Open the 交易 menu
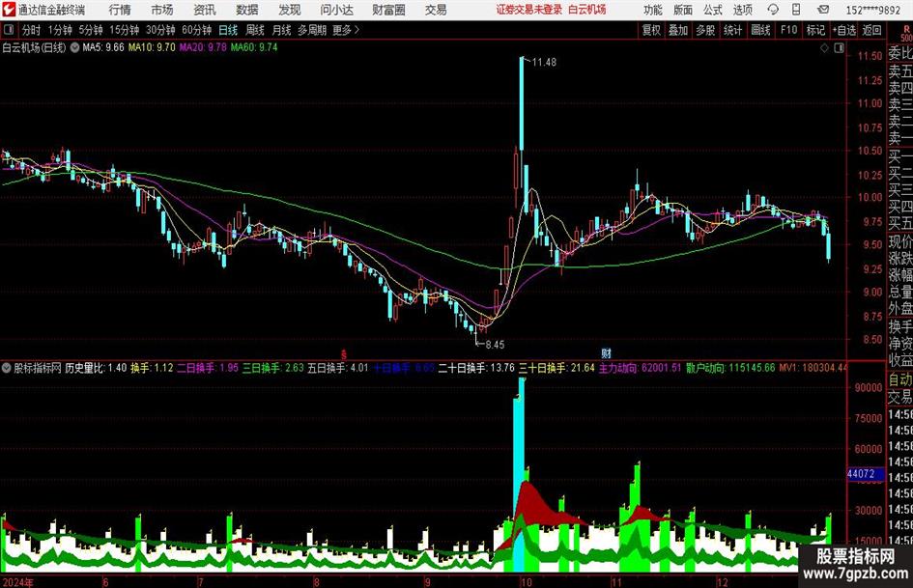 tap(436, 10)
